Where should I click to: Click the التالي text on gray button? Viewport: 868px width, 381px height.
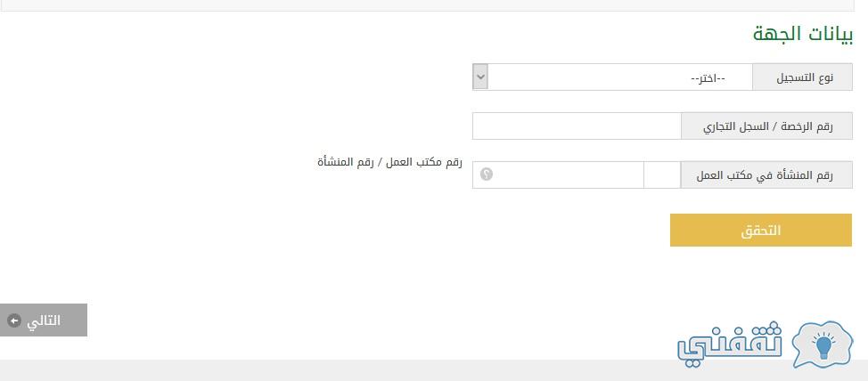click(x=44, y=320)
